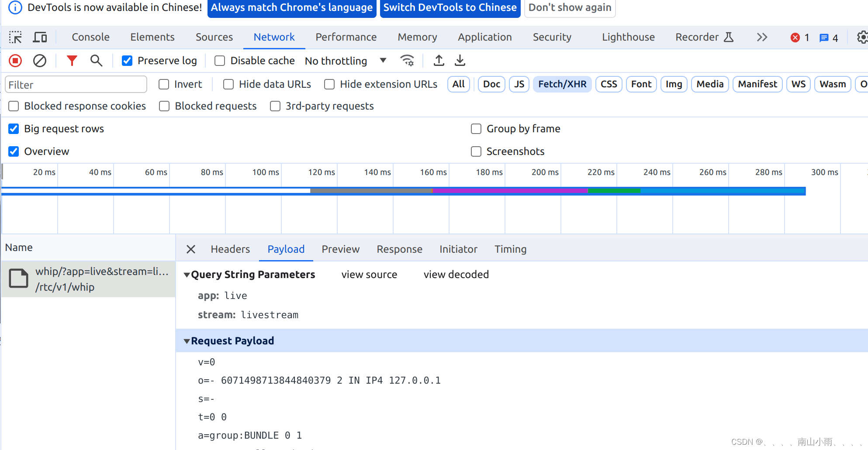Enable Group by frame

[476, 129]
